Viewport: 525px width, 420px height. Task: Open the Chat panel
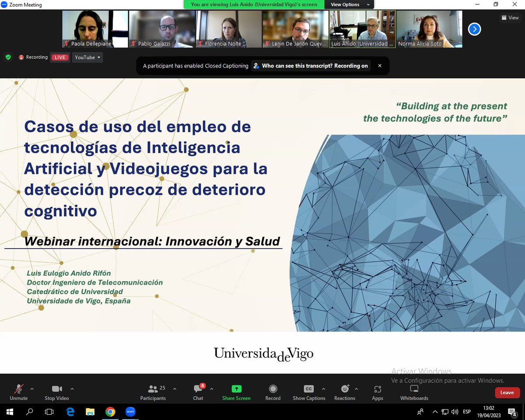click(198, 392)
